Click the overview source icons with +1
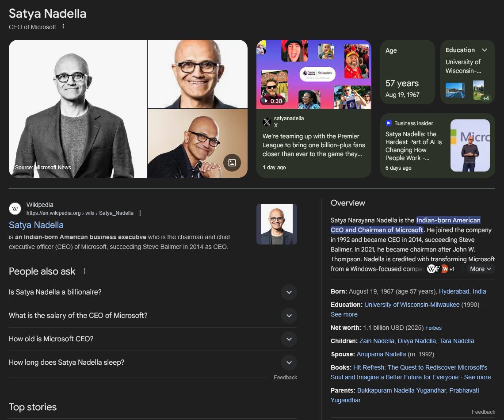This screenshot has height=420, width=504. tap(441, 269)
